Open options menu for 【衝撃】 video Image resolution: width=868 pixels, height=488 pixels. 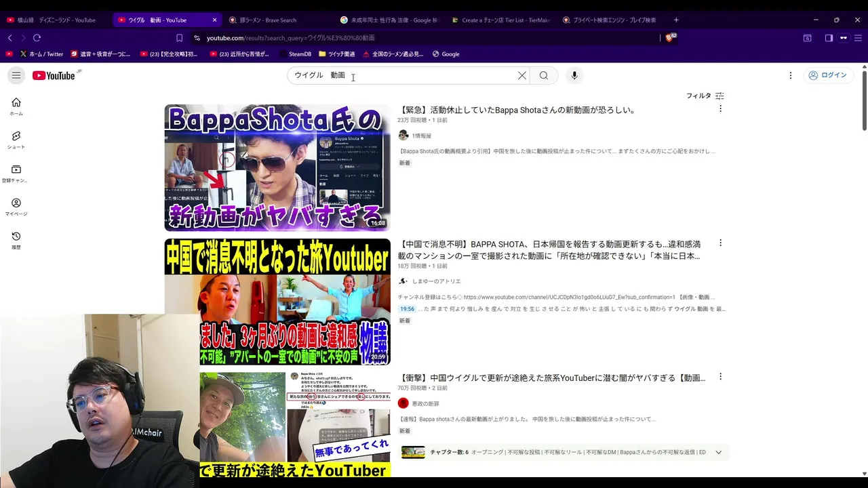pos(720,376)
